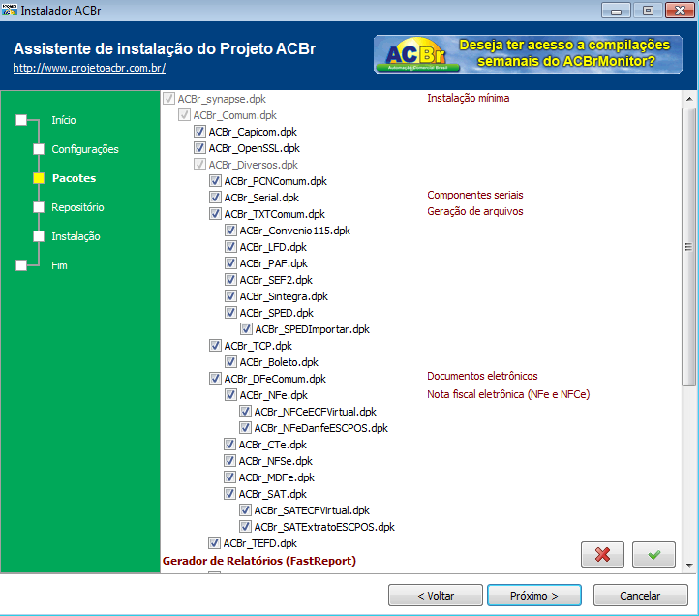Click the 'Instalação mínima' description text
This screenshot has height=616, width=699.
(468, 98)
